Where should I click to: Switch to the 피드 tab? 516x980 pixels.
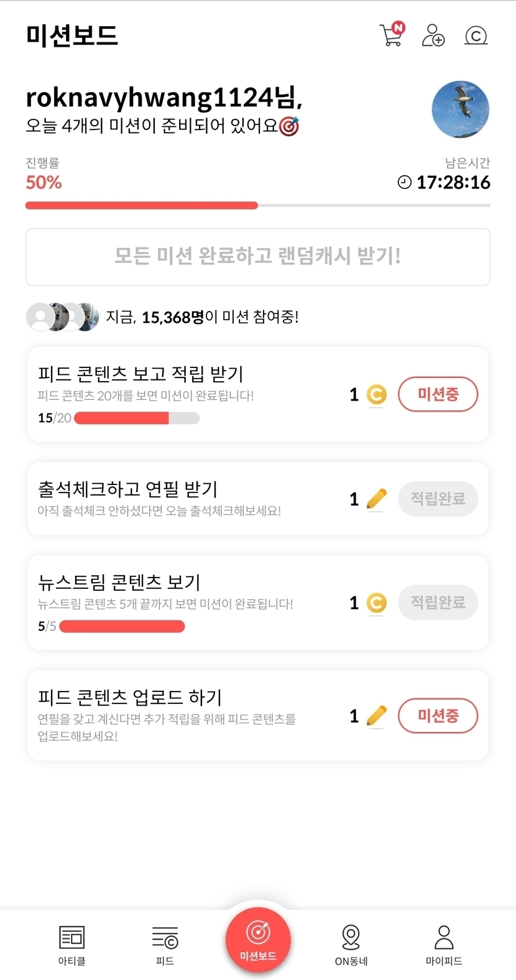pos(165,945)
